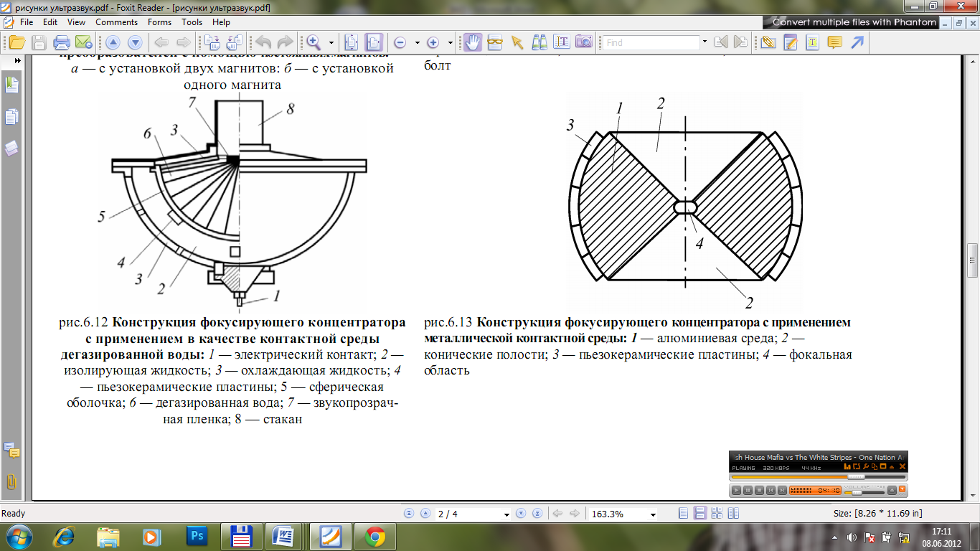980x551 pixels.
Task: Select the Hand tool
Action: tap(472, 42)
